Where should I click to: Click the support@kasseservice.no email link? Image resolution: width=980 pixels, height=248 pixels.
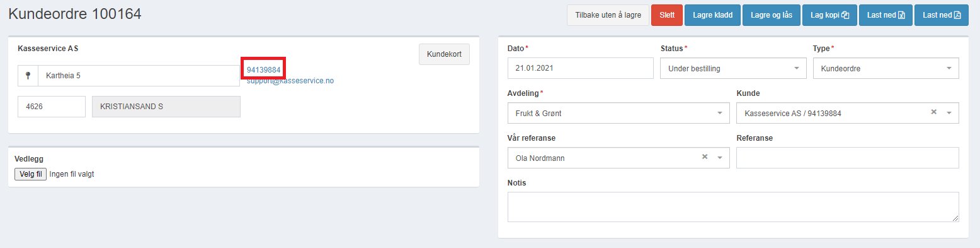[290, 81]
